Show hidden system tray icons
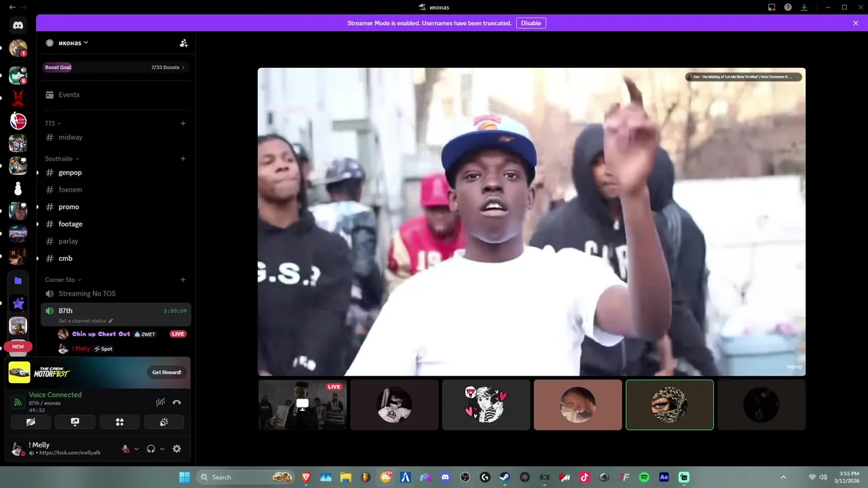The image size is (868, 488). (783, 477)
